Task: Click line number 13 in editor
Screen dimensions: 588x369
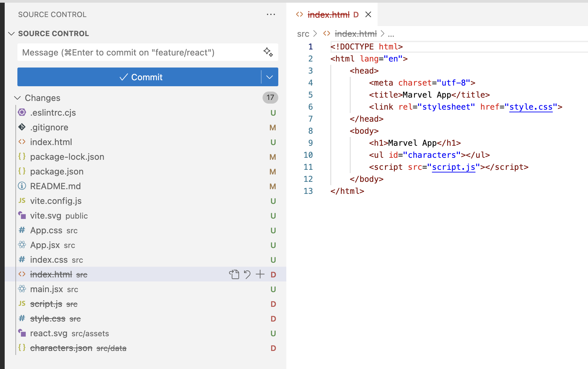Action: (x=308, y=191)
